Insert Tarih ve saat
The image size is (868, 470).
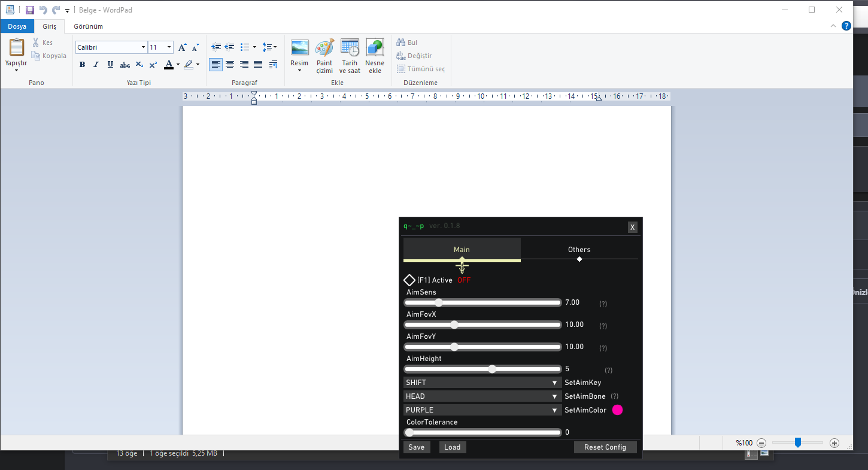pyautogui.click(x=350, y=48)
